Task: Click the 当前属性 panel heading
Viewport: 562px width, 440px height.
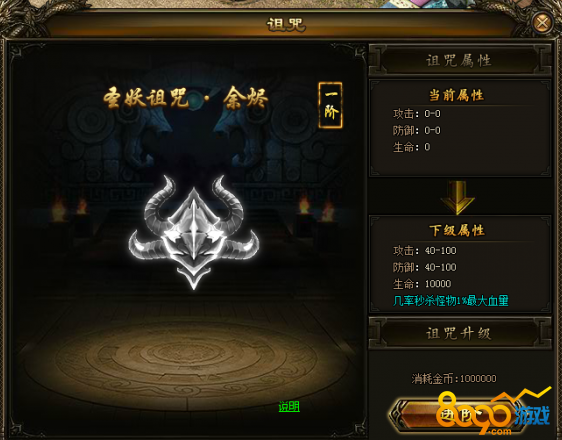Action: tap(457, 95)
